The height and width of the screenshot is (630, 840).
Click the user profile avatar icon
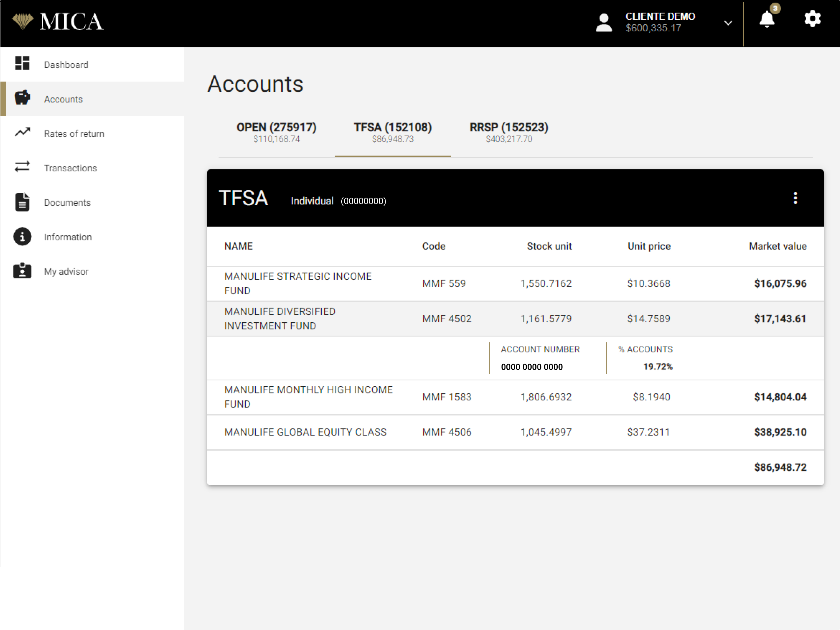604,23
